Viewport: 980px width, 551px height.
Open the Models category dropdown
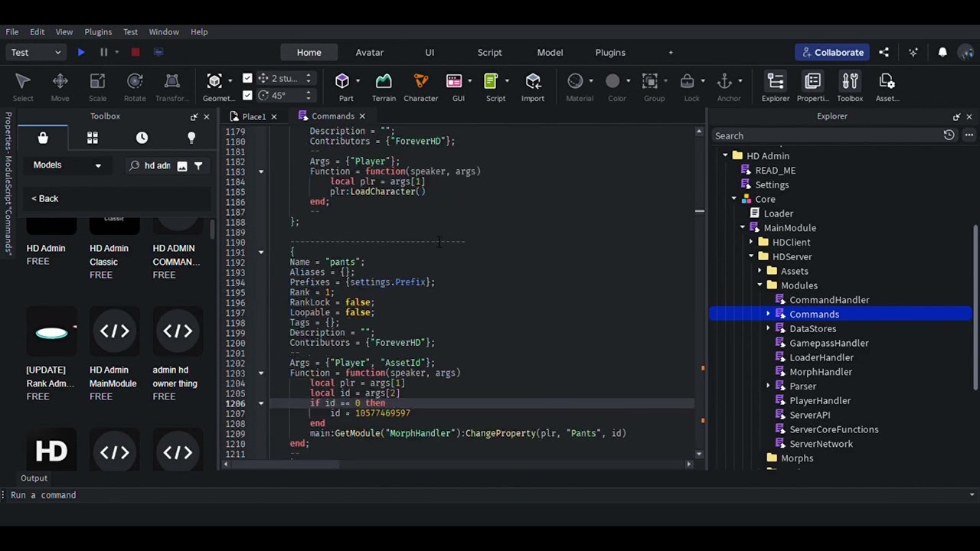click(67, 165)
